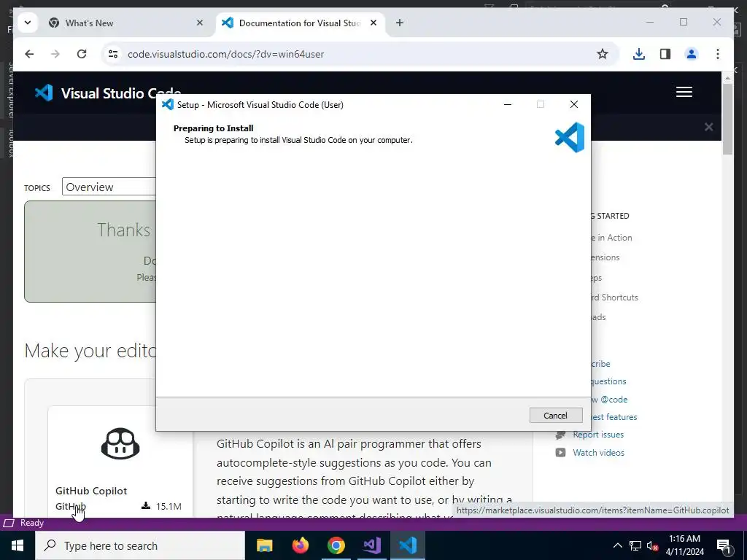Bookmark this page with the star icon
This screenshot has height=560, width=747.
[x=602, y=54]
